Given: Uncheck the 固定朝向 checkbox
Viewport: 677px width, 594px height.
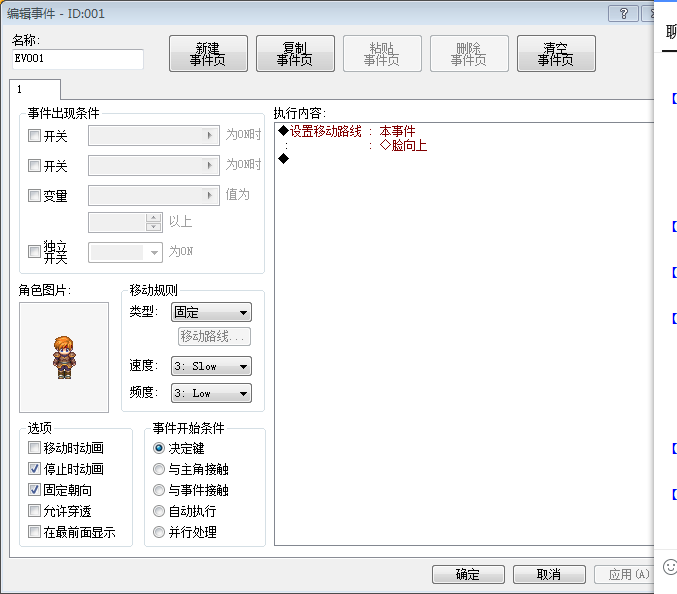Looking at the screenshot, I should tap(34, 490).
